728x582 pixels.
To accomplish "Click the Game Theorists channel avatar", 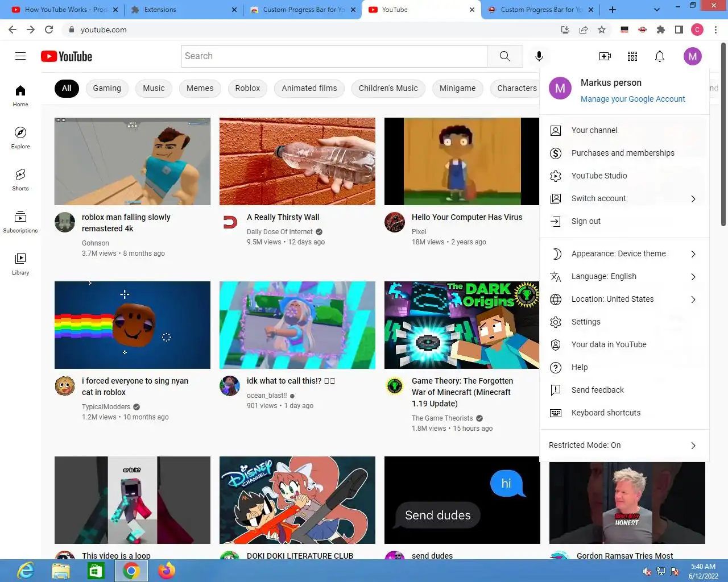I will (x=395, y=386).
